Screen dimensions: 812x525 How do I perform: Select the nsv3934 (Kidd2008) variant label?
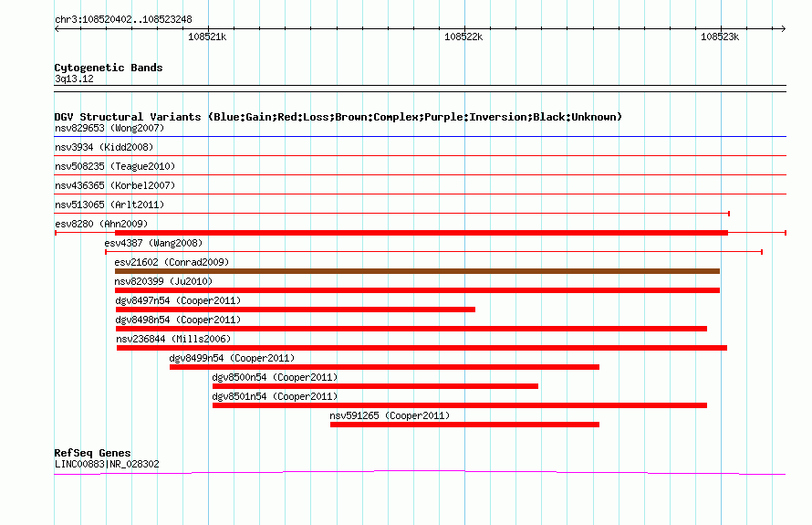tap(104, 147)
